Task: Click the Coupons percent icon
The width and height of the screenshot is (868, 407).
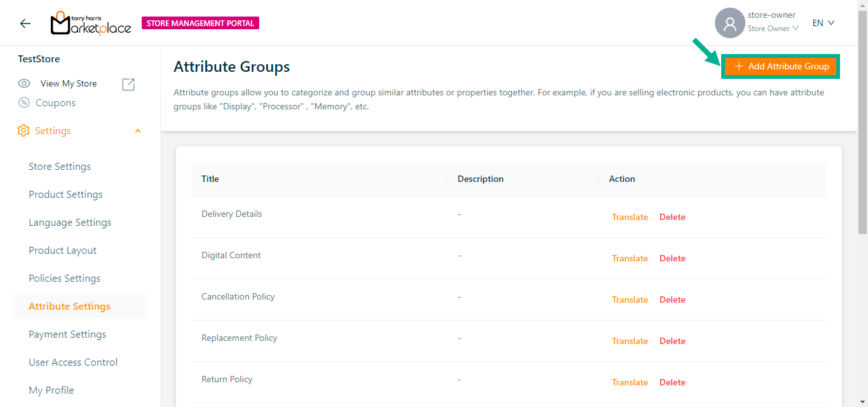Action: tap(24, 103)
